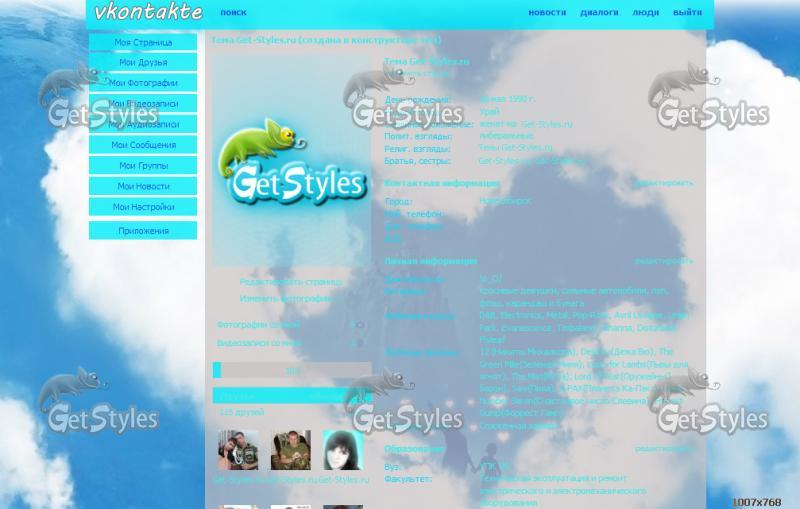Screen dimensions: 800x509
Task: Open friend thumbnail of man in camouflage
Action: coord(291,450)
